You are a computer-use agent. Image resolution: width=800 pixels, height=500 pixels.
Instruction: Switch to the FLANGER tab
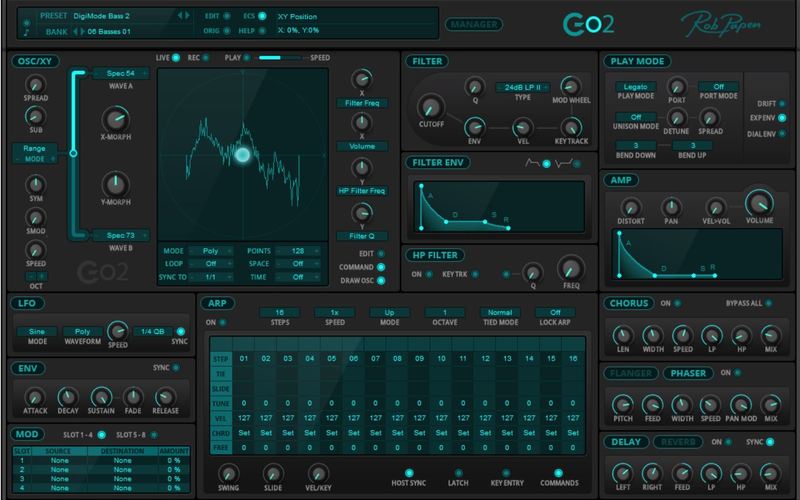coord(631,373)
